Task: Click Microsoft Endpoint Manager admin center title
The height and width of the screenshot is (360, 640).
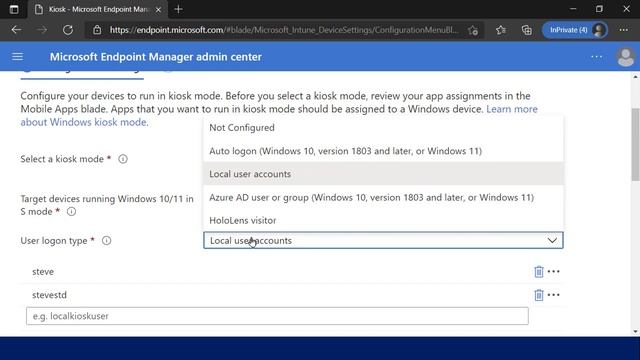Action: pyautogui.click(x=156, y=57)
